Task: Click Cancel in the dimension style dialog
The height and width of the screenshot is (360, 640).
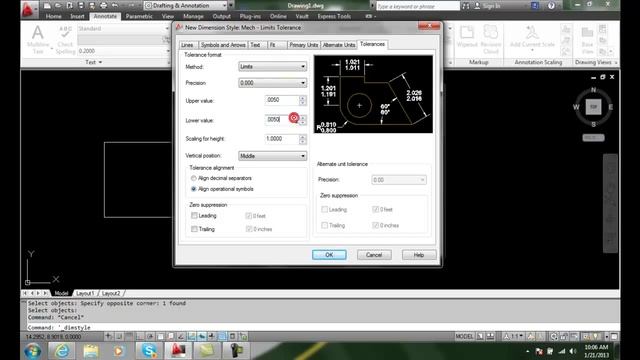Action: pos(374,255)
